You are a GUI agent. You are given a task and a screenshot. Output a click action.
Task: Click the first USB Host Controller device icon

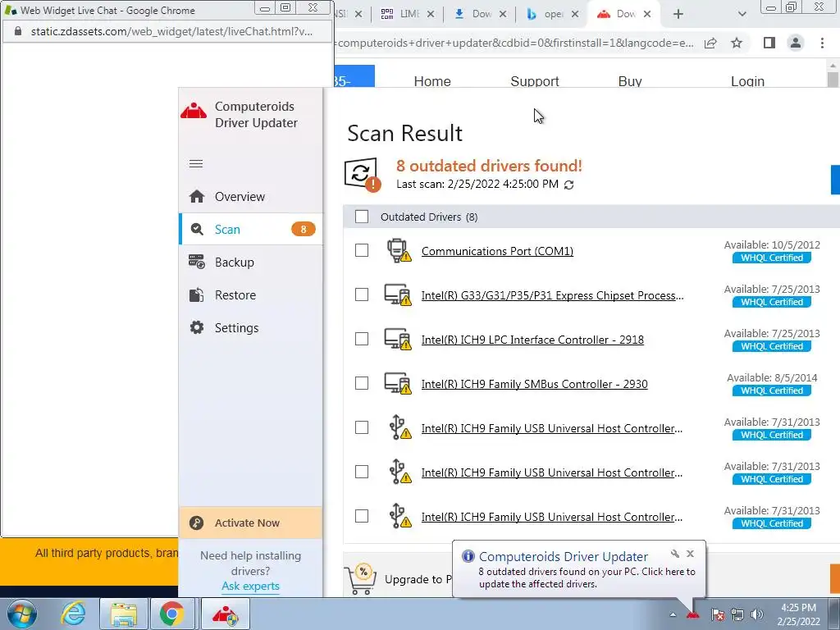coord(399,427)
